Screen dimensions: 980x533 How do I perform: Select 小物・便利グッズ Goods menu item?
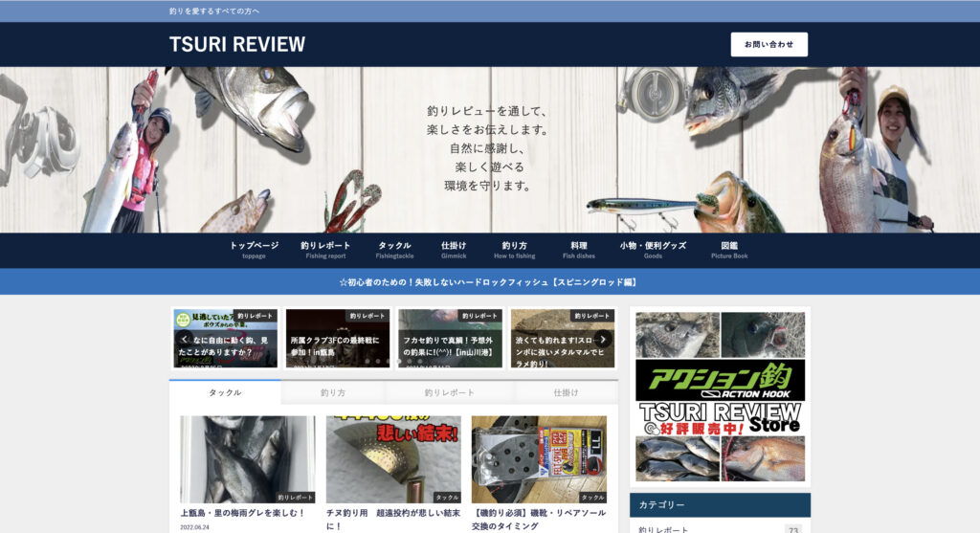pos(653,250)
